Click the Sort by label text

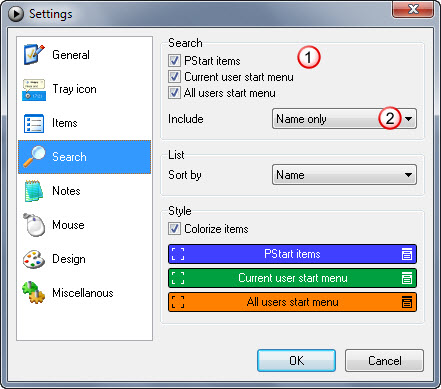point(185,175)
